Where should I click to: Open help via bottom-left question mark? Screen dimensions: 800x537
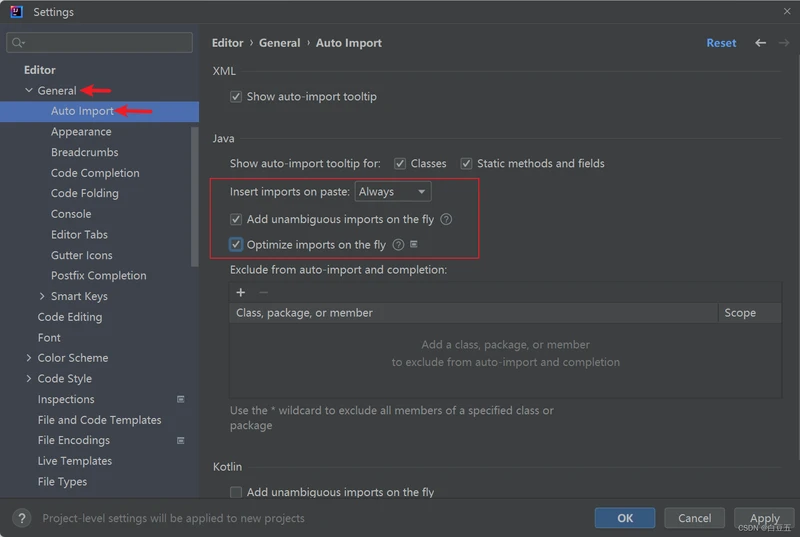[x=22, y=518]
